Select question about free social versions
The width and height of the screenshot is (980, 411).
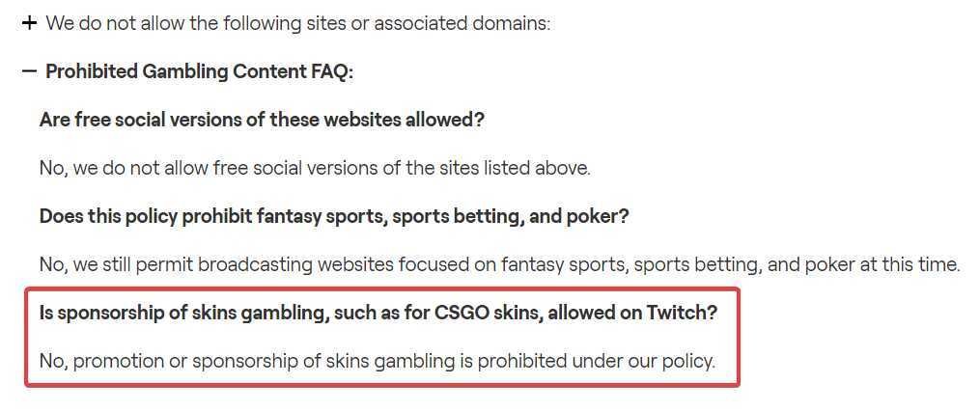click(262, 120)
